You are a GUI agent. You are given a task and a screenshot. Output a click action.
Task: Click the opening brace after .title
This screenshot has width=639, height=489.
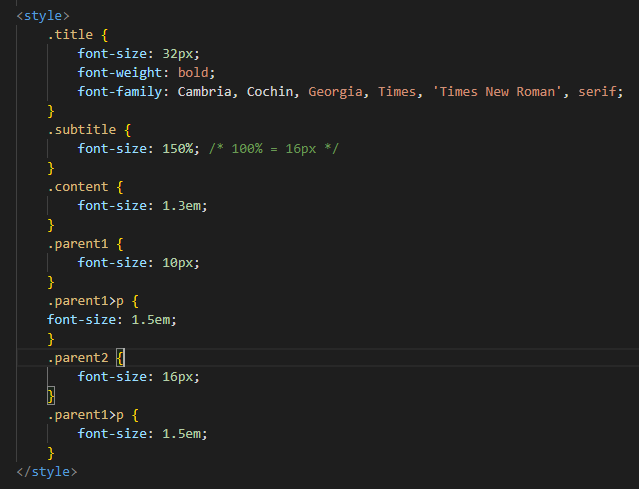(105, 35)
